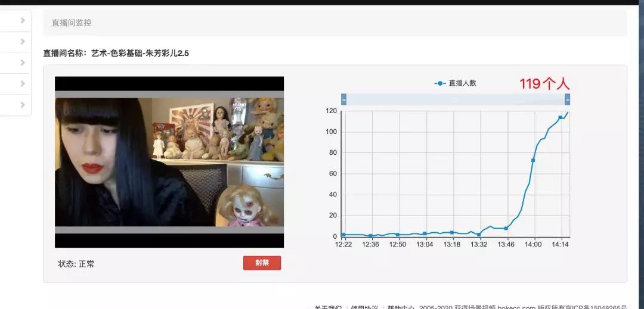Expand the bottommost sidebar chevron item
The height and width of the screenshot is (309, 644).
23,105
